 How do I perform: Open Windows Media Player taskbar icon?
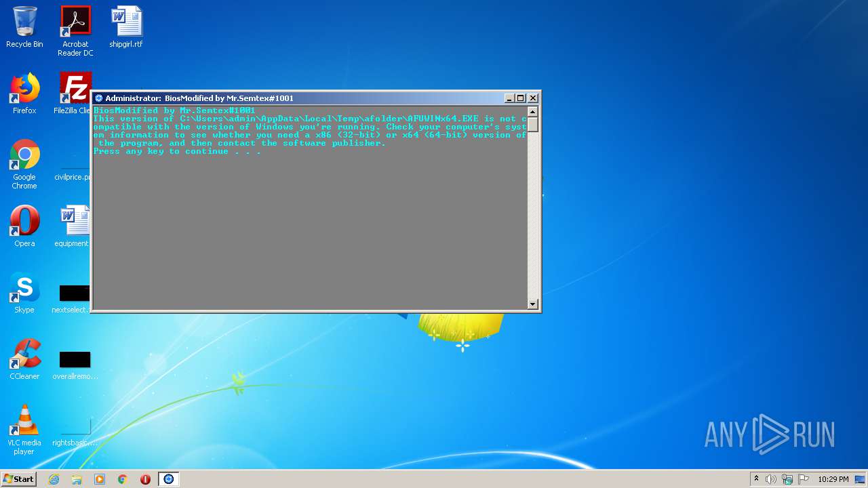pos(100,479)
